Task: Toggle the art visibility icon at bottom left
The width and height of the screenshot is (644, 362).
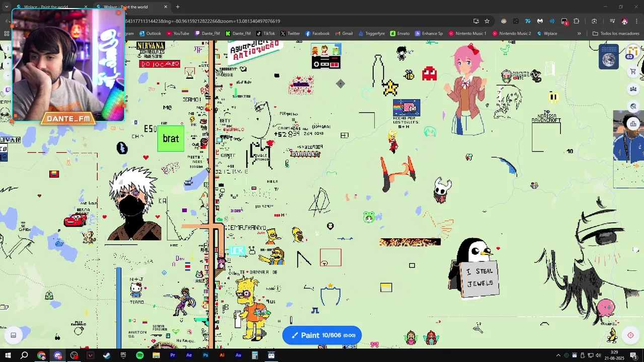Action: (x=14, y=335)
